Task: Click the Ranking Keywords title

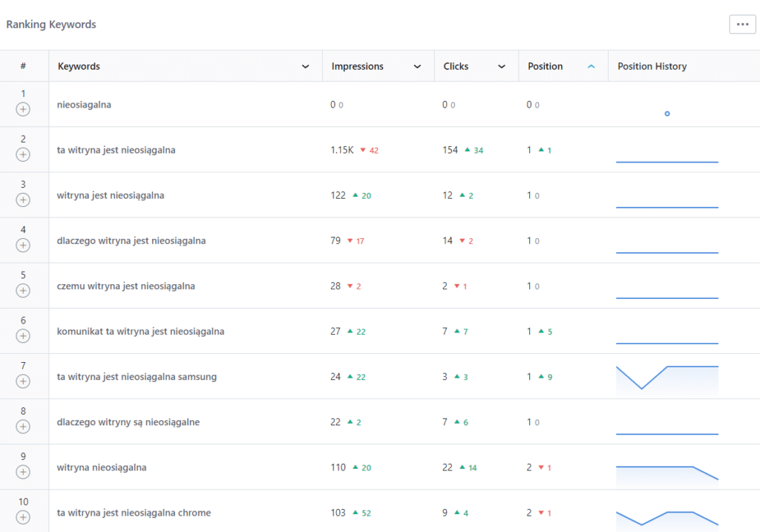Action: click(51, 24)
